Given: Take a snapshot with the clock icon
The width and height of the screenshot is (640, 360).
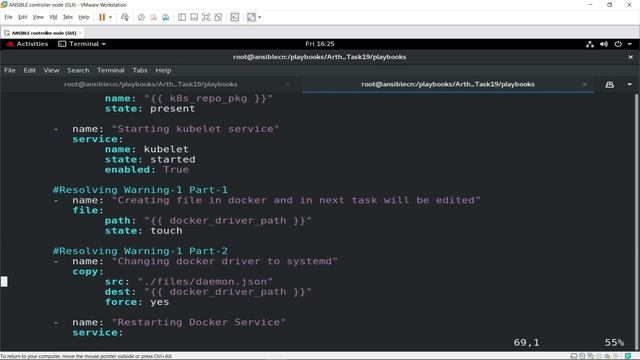Looking at the screenshot, I should click(x=141, y=17).
